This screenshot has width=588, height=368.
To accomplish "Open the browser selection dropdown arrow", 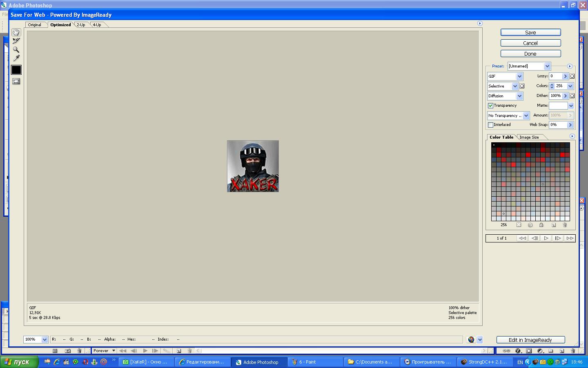I will [x=480, y=339].
